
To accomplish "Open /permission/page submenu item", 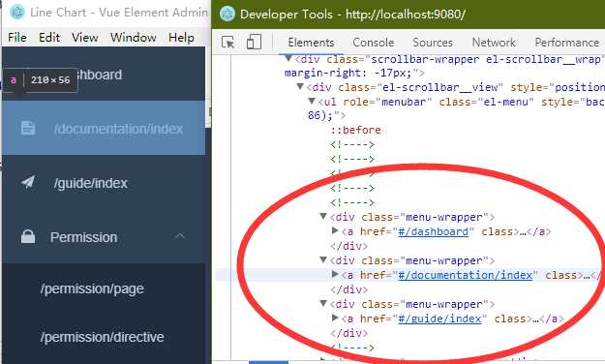I will [x=104, y=288].
